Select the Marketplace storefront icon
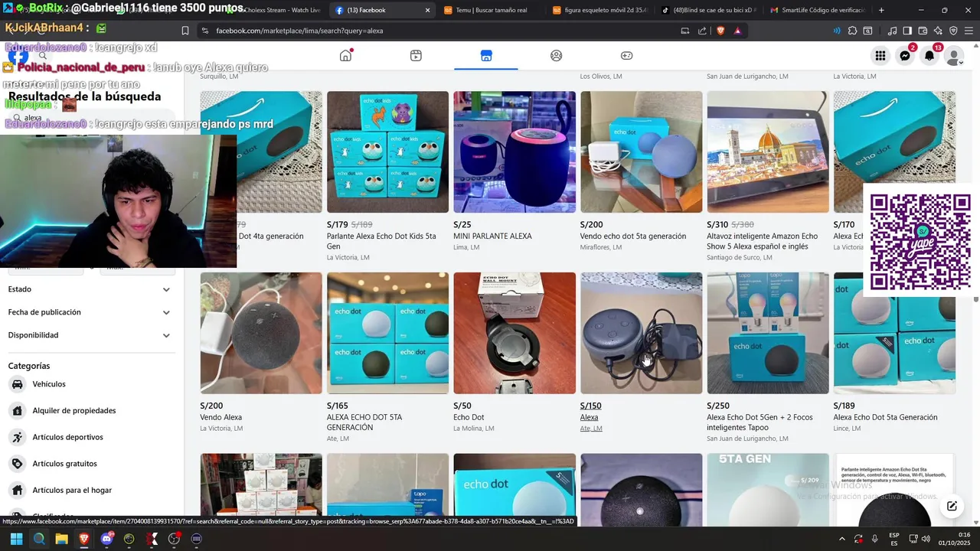Image resolution: width=980 pixels, height=551 pixels. pyautogui.click(x=486, y=55)
